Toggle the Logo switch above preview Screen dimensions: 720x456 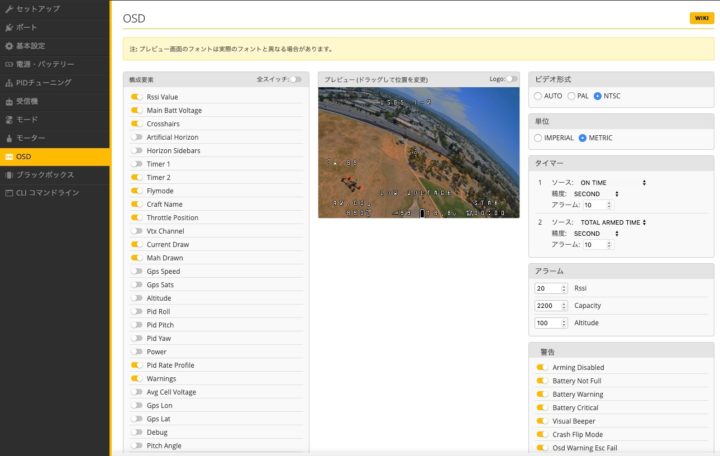click(x=511, y=78)
